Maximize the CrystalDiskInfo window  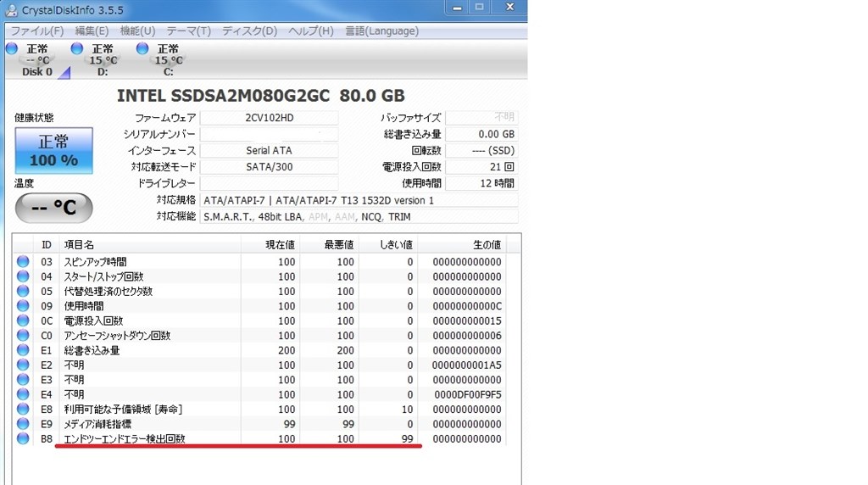(x=480, y=7)
